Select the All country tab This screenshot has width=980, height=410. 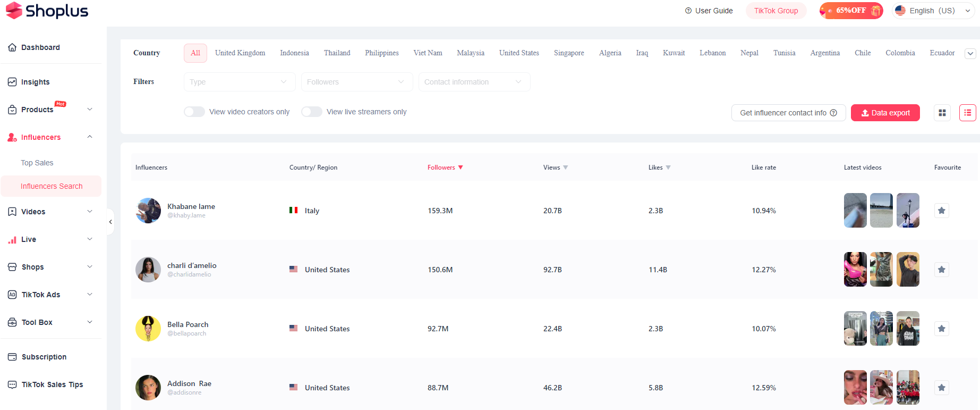click(195, 53)
